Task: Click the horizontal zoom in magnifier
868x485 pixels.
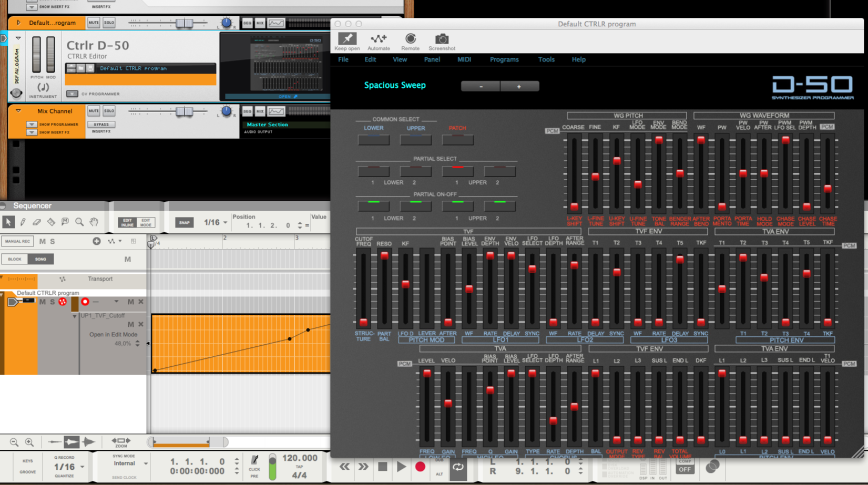Action: (x=29, y=442)
